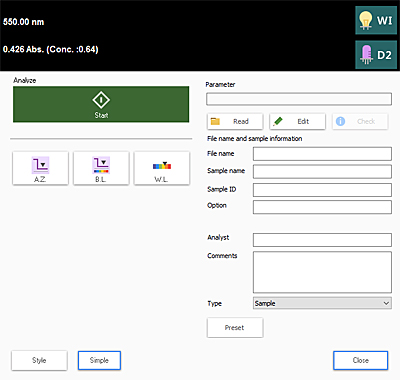Run the A.Z. auto zero
Viewport: 400px width, 380px height.
(x=40, y=168)
